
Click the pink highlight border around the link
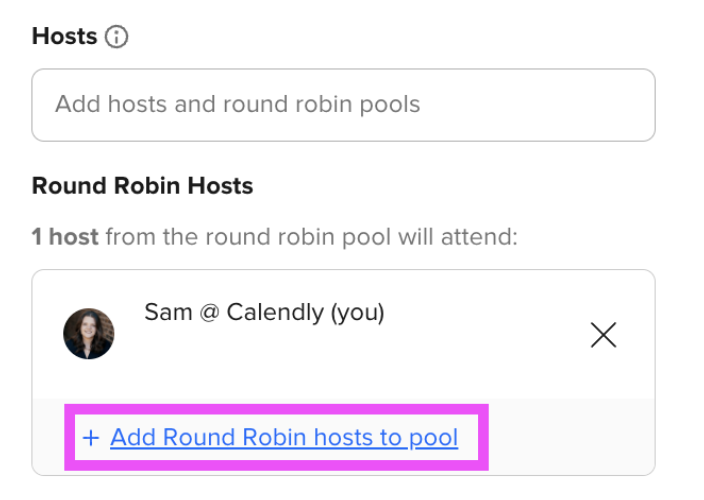click(277, 409)
